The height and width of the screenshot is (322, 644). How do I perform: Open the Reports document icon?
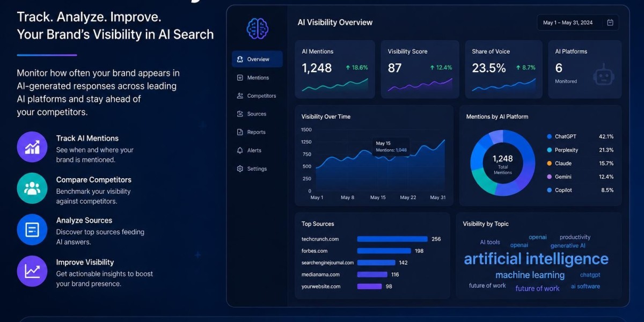[240, 132]
